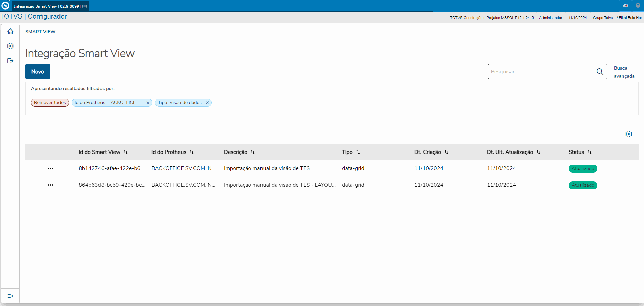Click the Id do Protheus filter tag text
Image resolution: width=644 pixels, height=306 pixels.
(x=107, y=103)
